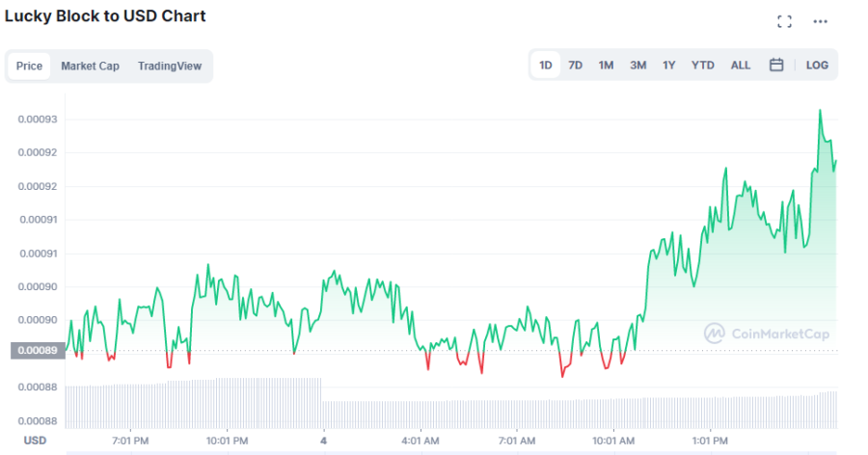Click the 4:01 AM x-axis label
The height and width of the screenshot is (455, 868).
(420, 442)
